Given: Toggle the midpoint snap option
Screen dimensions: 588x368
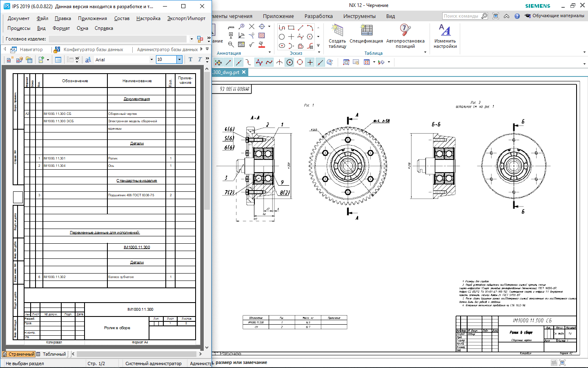Looking at the screenshot, I should [x=238, y=63].
